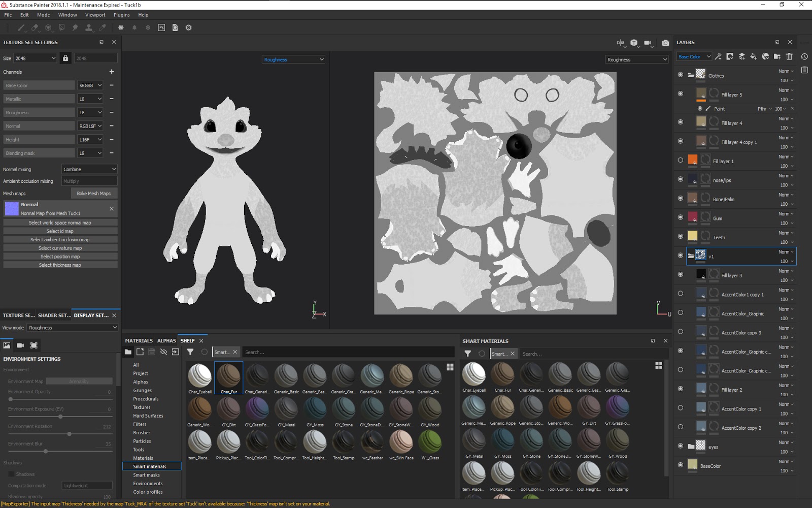Enable visibility of Fill layer 1

tap(680, 160)
